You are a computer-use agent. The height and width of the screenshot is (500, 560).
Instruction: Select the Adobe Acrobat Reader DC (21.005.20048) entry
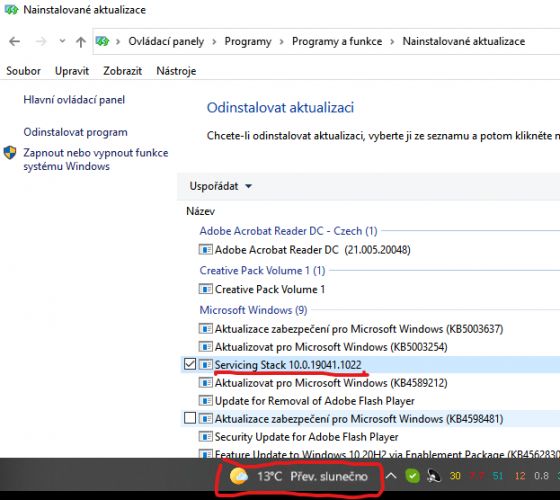[x=312, y=249]
